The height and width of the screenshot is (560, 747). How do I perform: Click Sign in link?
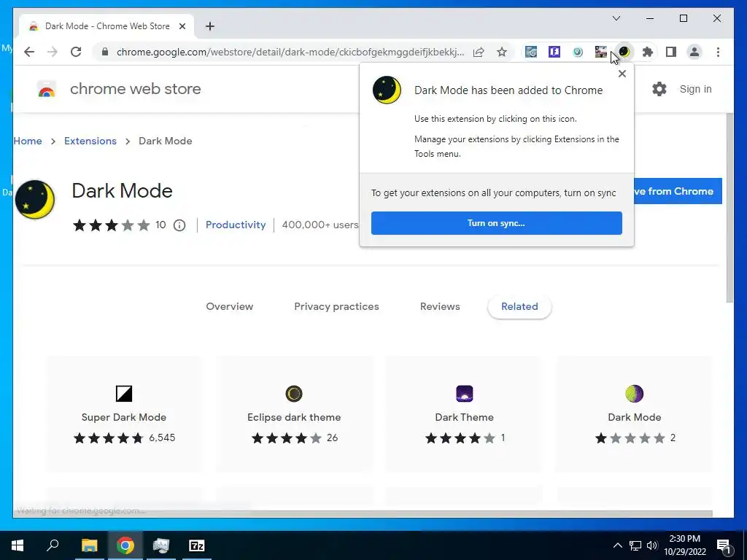695,89
